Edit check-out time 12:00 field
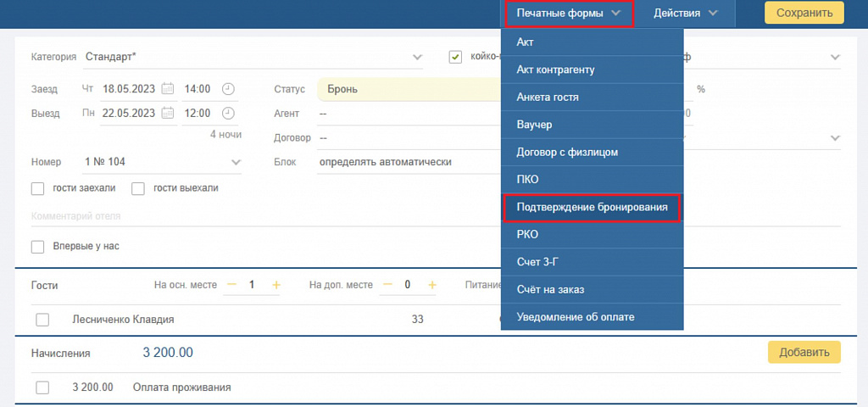Screen dimensions: 868x407 (197, 113)
